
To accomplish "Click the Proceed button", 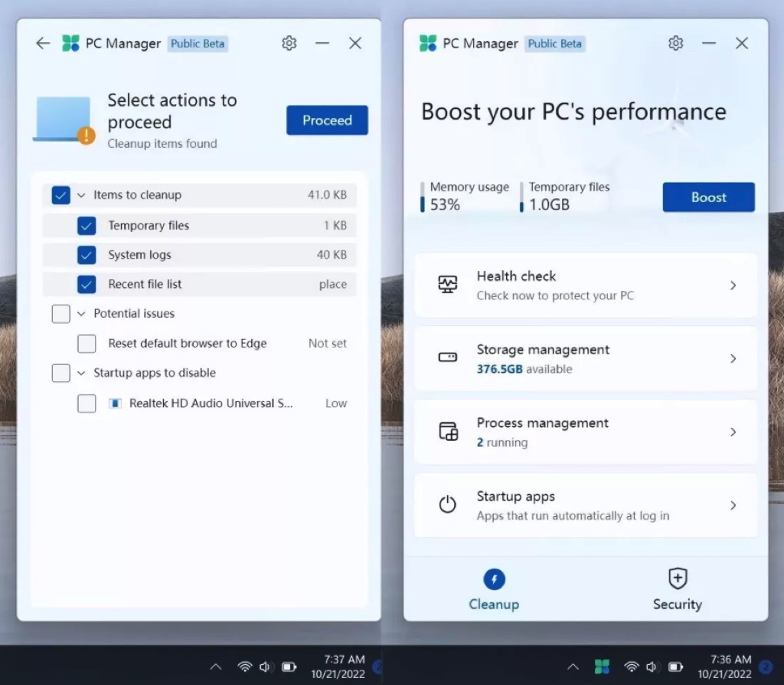I will point(327,120).
